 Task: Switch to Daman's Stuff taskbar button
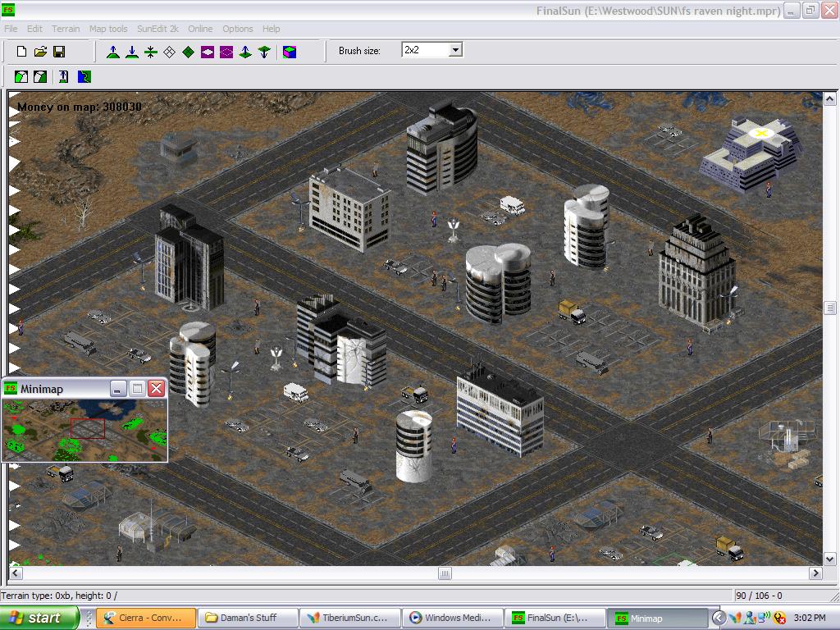(248, 618)
